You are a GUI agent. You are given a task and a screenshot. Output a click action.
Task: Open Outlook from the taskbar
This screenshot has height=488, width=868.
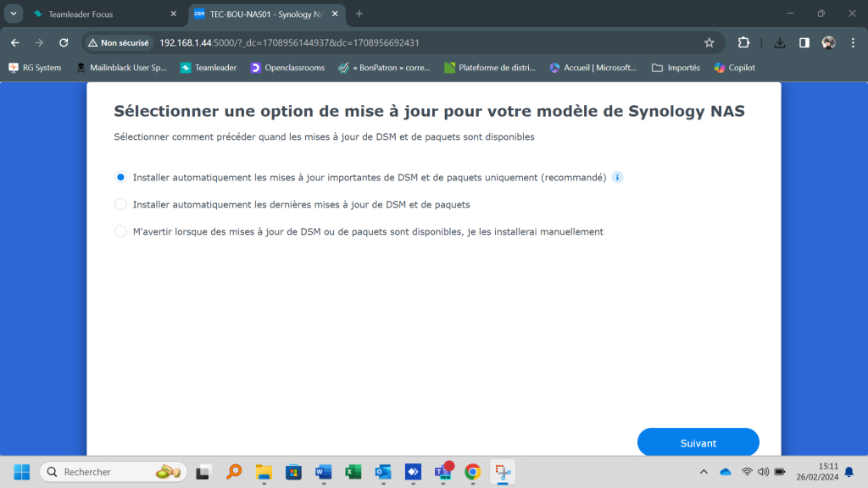pos(382,472)
